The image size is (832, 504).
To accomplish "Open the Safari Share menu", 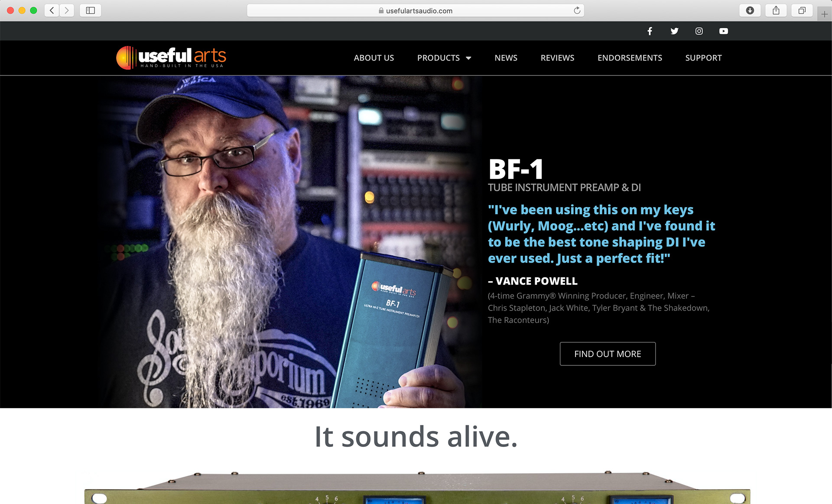I will pyautogui.click(x=776, y=10).
